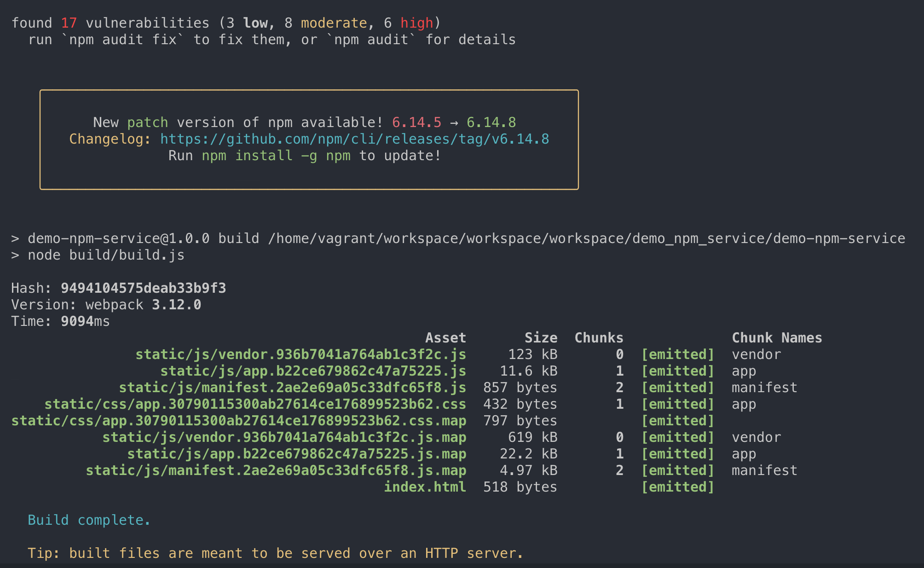Click the webpack version number 3.12.0
This screenshot has height=568, width=924.
click(x=176, y=305)
